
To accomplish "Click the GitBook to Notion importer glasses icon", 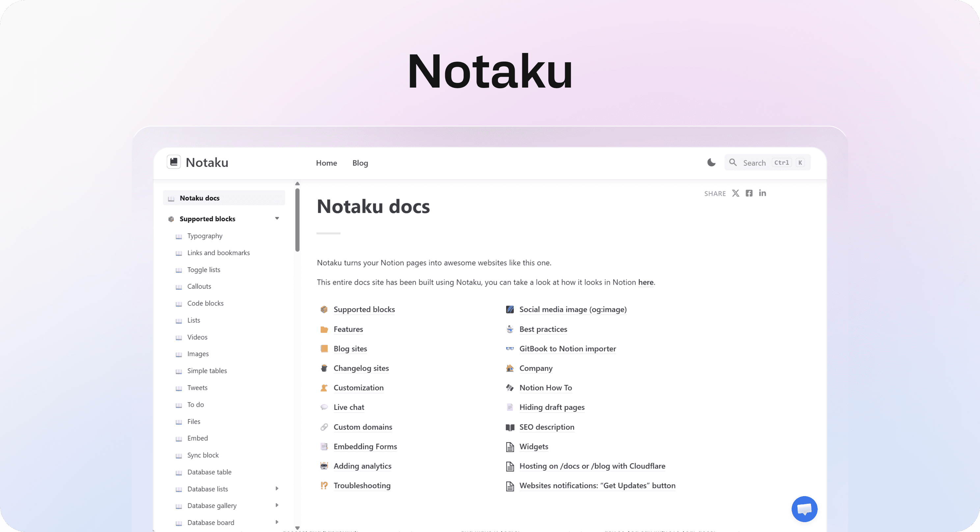I will [510, 348].
